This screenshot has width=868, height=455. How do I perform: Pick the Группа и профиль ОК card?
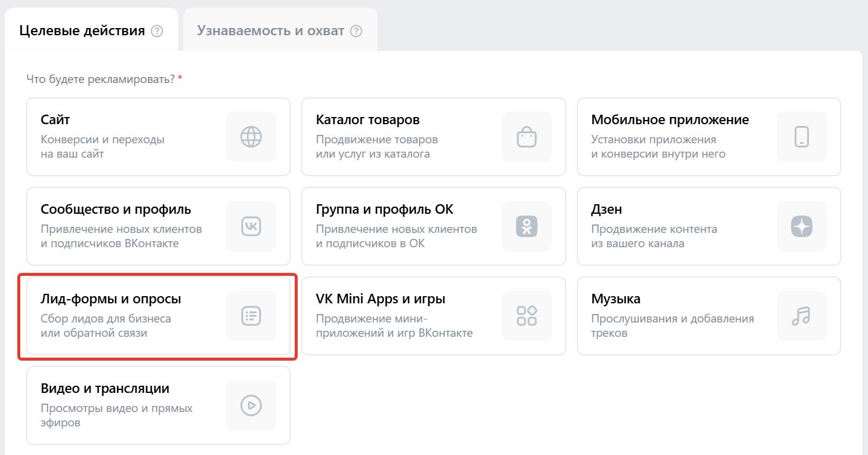click(x=434, y=226)
